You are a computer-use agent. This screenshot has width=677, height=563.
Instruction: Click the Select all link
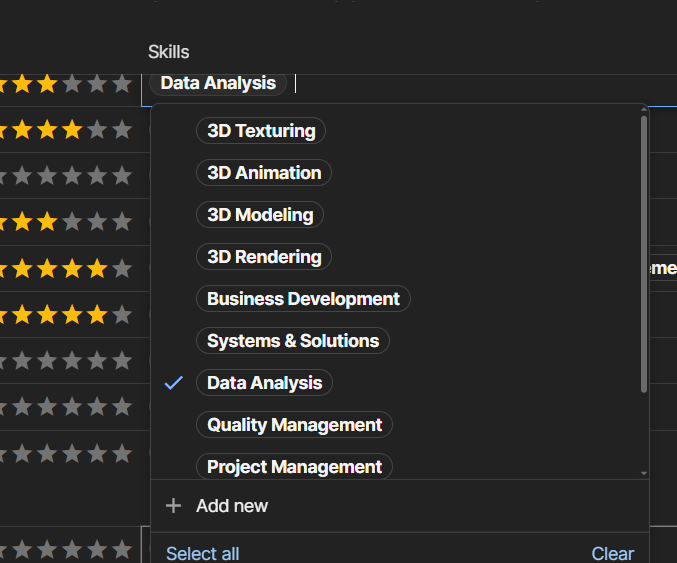pyautogui.click(x=202, y=553)
